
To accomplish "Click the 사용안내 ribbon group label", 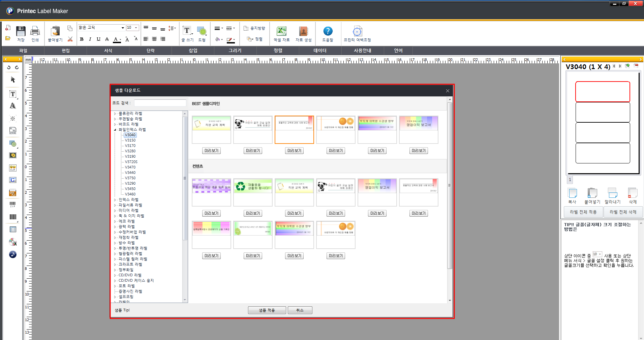I will 363,51.
